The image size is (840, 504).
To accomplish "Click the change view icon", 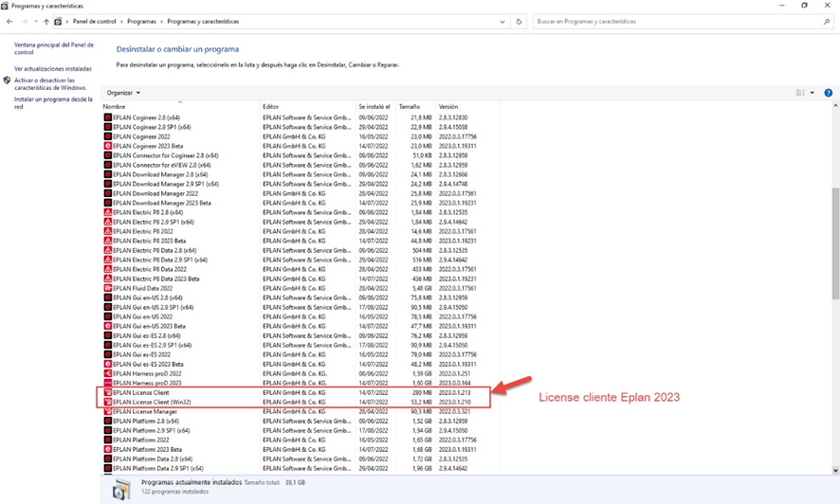I will [x=800, y=93].
